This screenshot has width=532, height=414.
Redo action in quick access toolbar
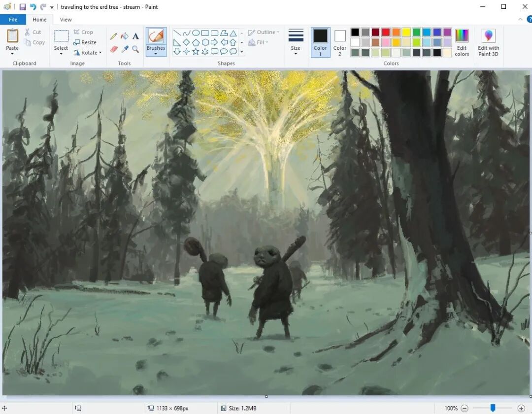(43, 7)
